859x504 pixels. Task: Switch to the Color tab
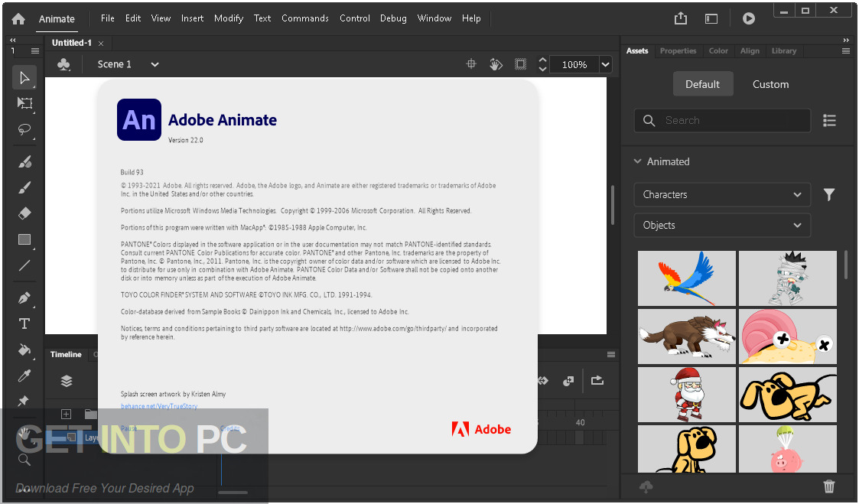(718, 50)
